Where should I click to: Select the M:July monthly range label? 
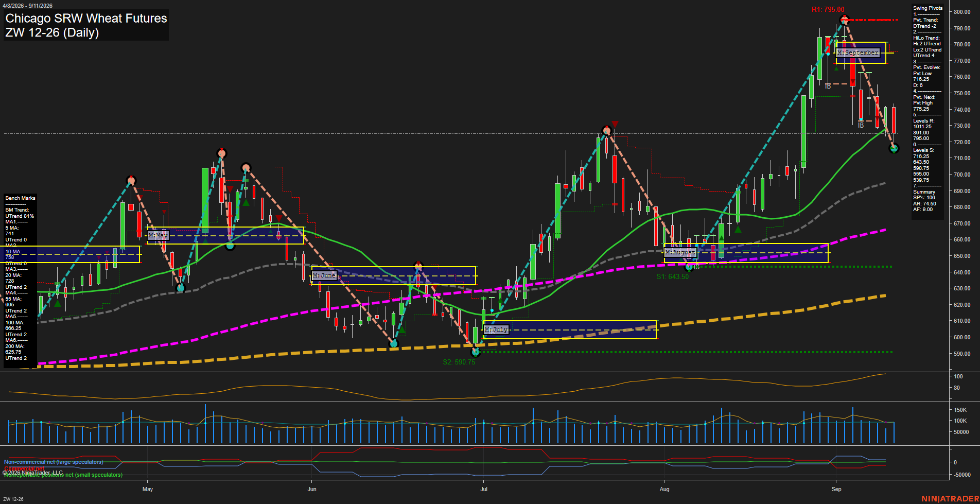(496, 329)
